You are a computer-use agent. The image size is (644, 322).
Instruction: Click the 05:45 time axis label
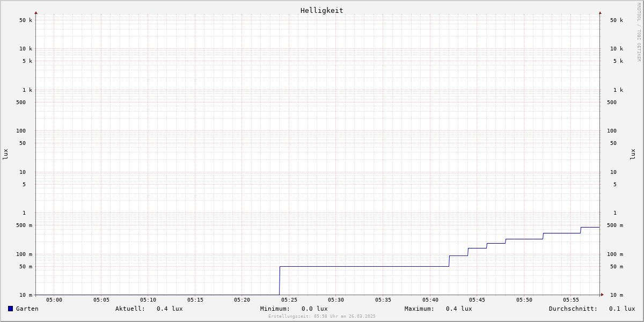[x=477, y=300]
